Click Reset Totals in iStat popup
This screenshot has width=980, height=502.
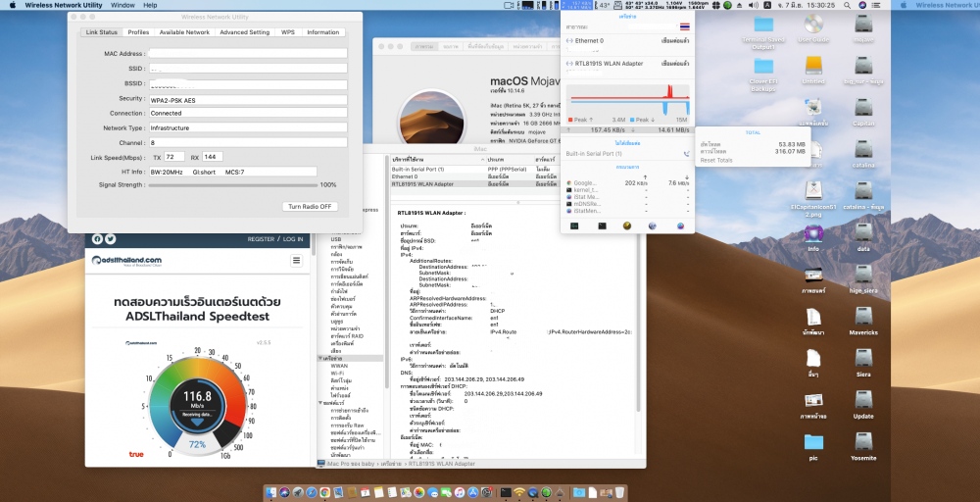(716, 160)
